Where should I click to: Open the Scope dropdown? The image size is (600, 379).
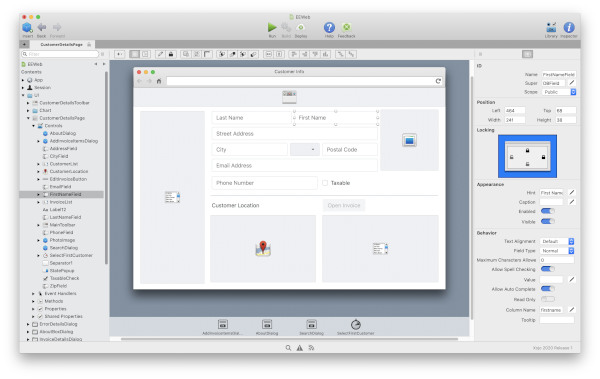559,92
